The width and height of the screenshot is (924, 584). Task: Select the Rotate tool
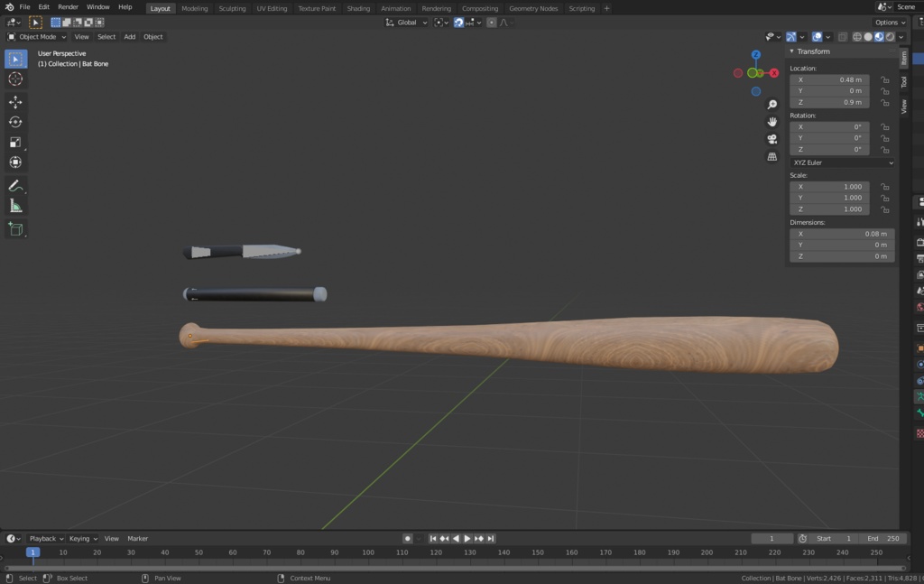(x=16, y=122)
